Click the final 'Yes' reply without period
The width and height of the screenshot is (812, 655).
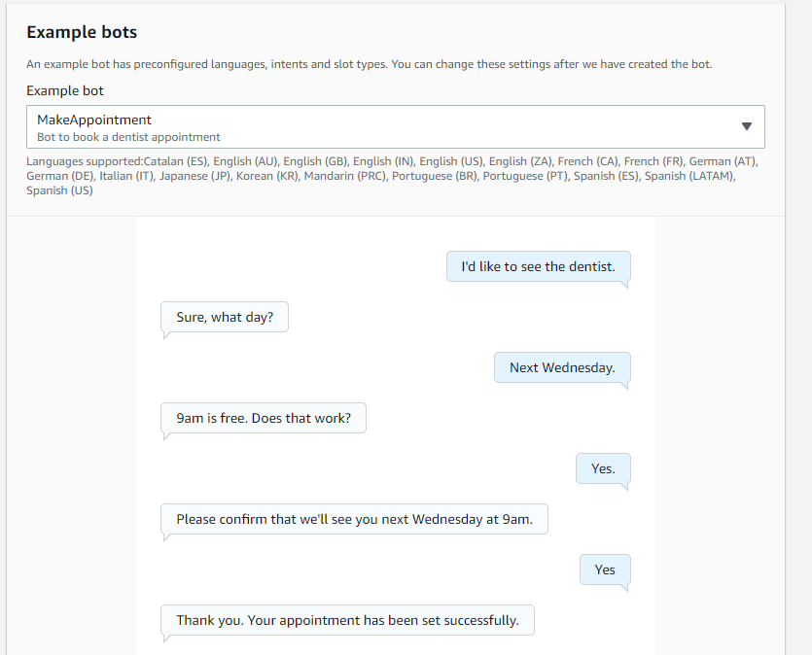[605, 569]
